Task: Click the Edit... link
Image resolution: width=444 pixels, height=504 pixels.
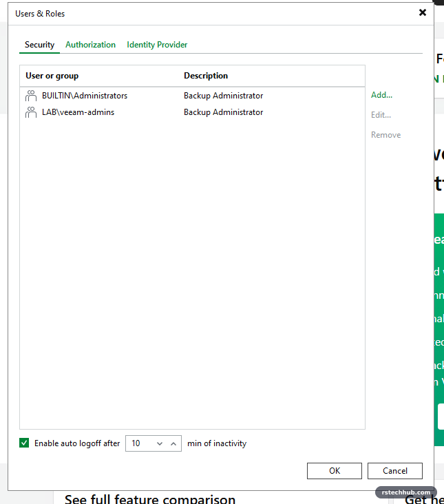Action: (381, 115)
